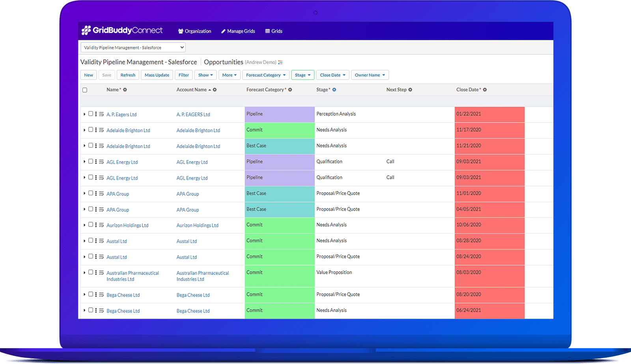Check the box for Adelaide Brighton Ltd Commit row

(91, 130)
